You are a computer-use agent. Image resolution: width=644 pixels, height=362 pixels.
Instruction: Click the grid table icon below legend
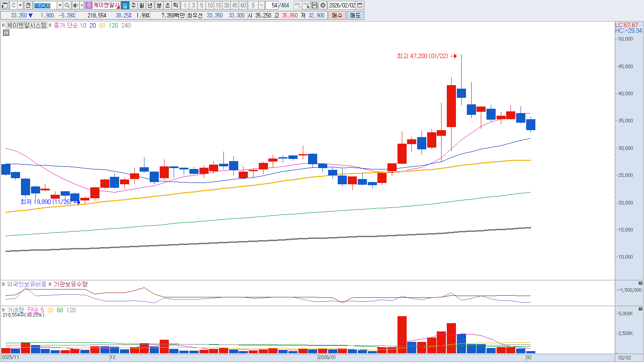pyautogui.click(x=6, y=33)
